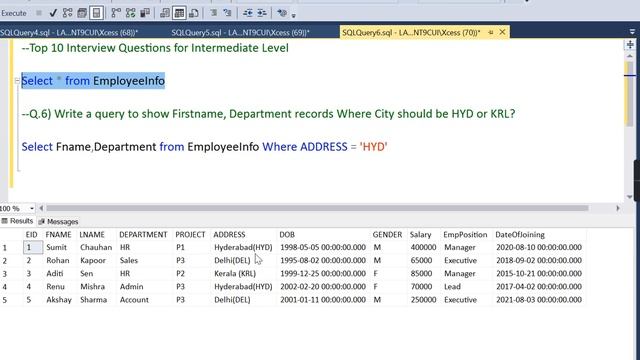Image resolution: width=640 pixels, height=360 pixels.
Task: Click the editor vertical scrollbar thumb
Action: pos(630,93)
